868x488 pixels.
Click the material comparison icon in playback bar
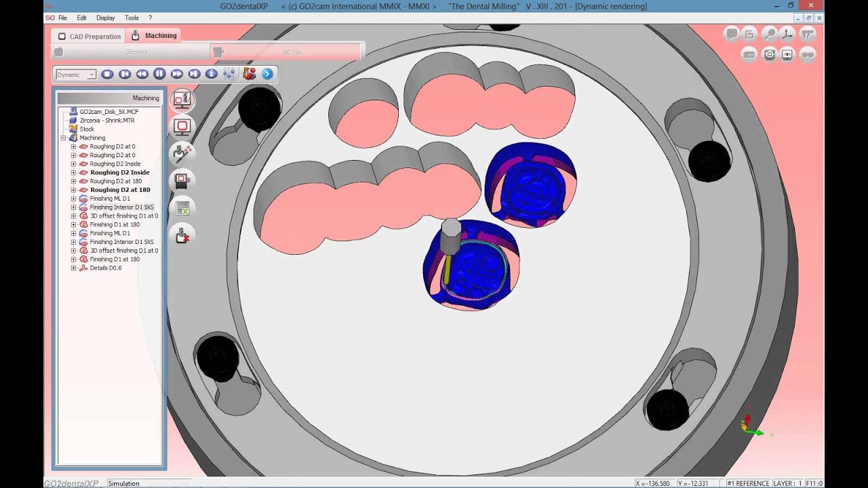pyautogui.click(x=249, y=74)
